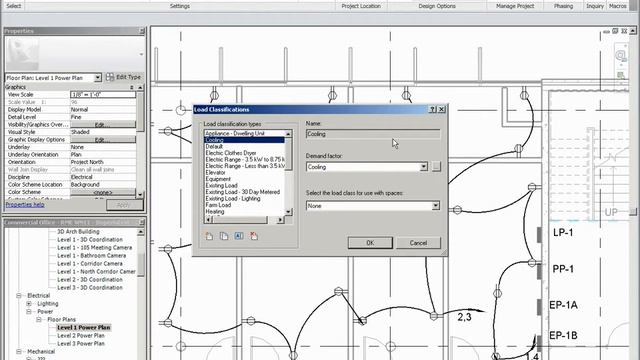640x360 pixels.
Task: Select Existing Load - 30 Day Metered
Action: tap(242, 192)
